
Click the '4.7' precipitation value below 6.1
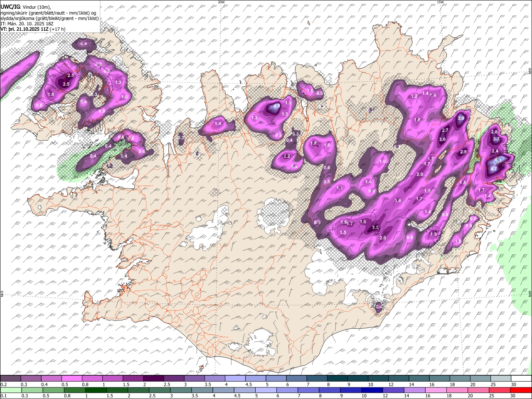[x=494, y=169]
